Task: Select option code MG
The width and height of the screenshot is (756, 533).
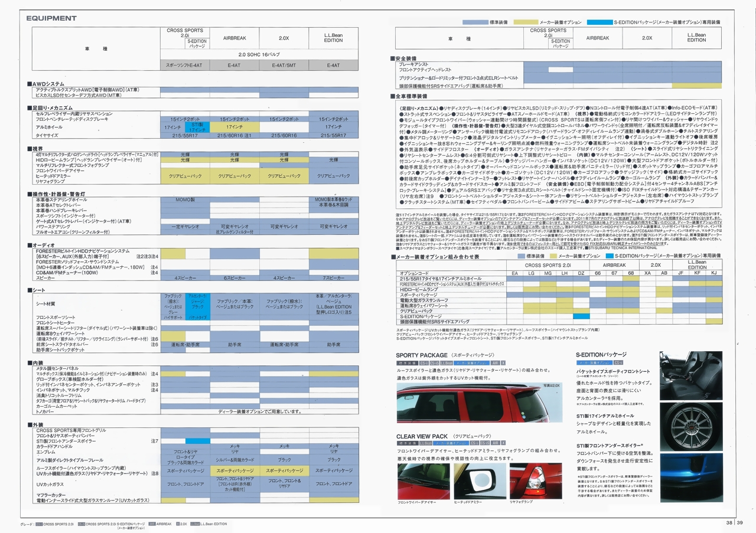Action: (x=548, y=273)
